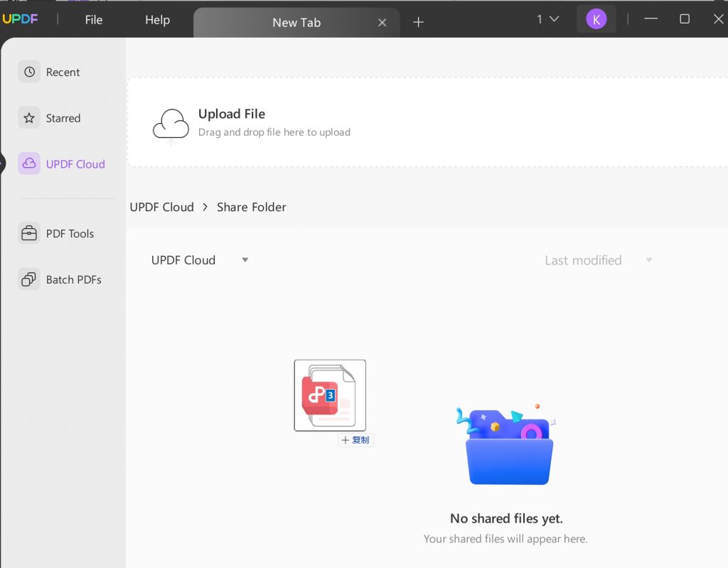
Task: Open the File menu
Action: pos(93,20)
